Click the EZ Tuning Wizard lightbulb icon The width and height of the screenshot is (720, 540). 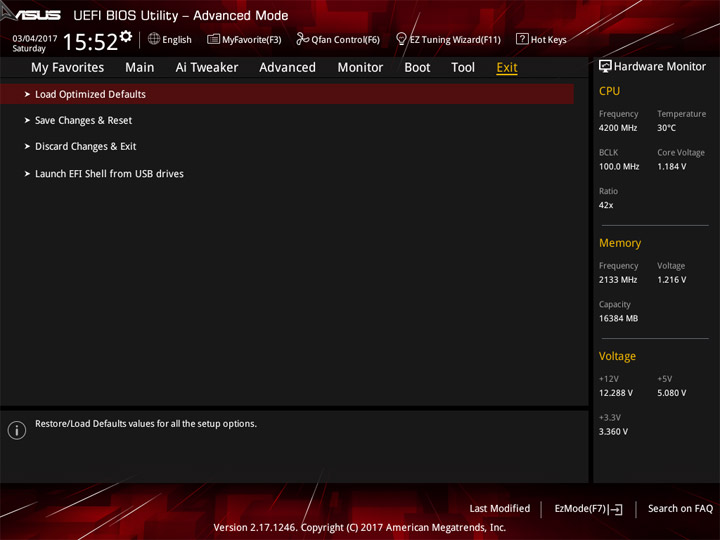[x=401, y=39]
